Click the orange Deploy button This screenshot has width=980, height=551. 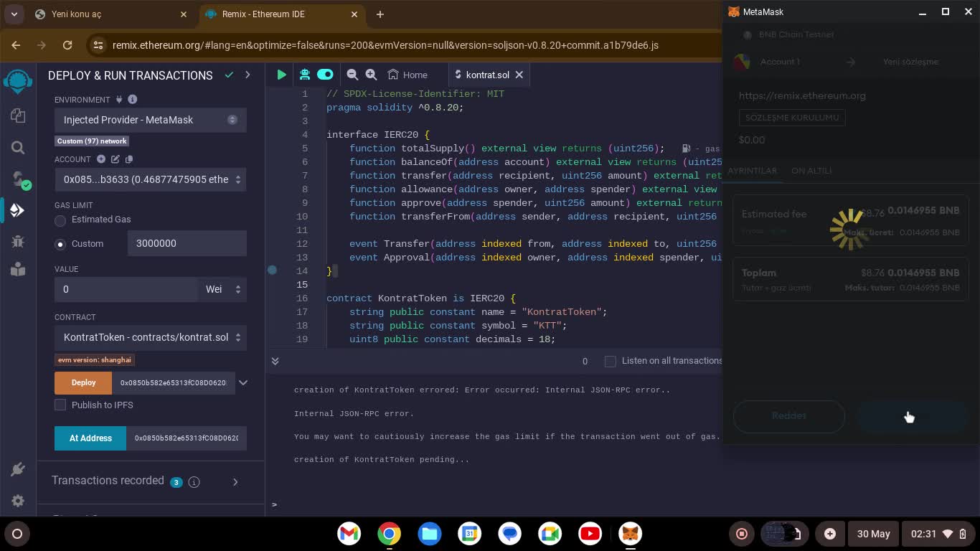(x=83, y=382)
